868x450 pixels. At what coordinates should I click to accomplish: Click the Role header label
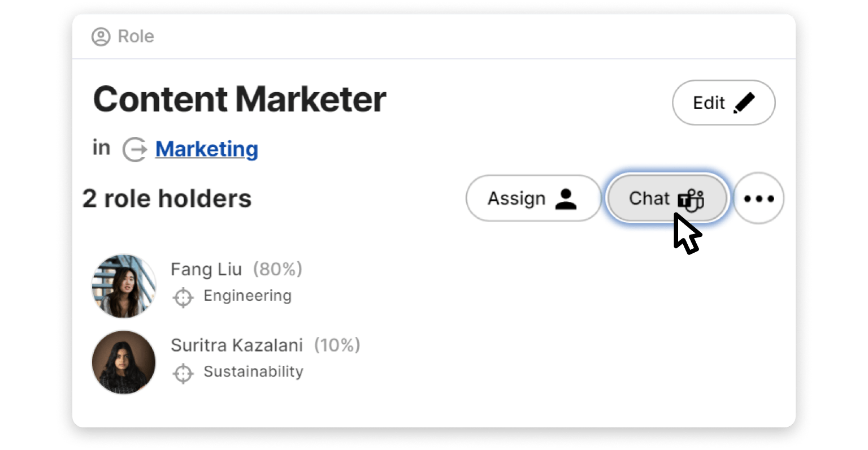(136, 37)
